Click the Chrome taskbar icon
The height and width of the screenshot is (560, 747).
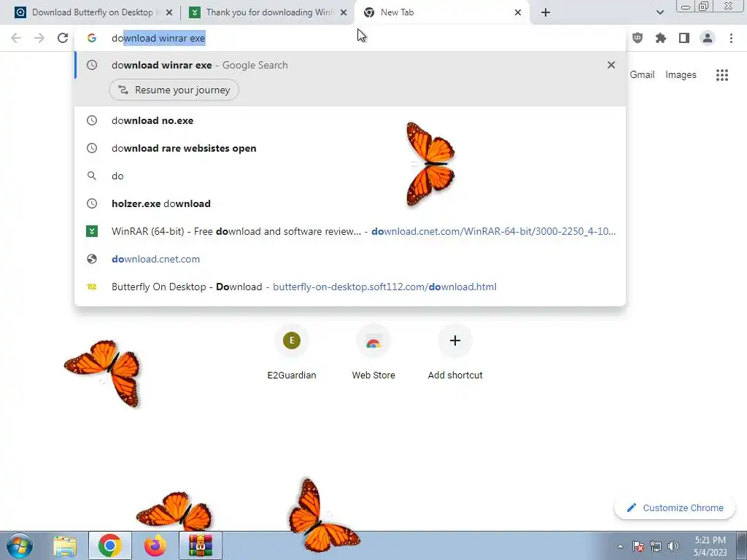[x=110, y=545]
